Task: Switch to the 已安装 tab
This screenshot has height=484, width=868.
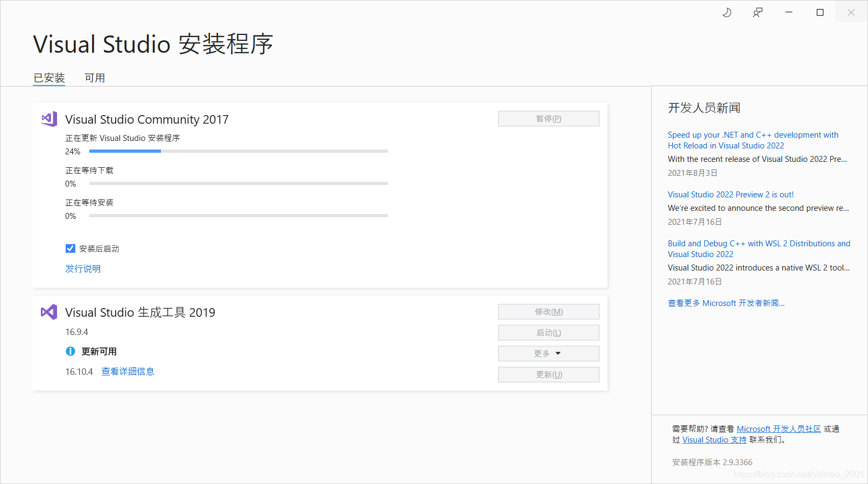Action: (48, 77)
